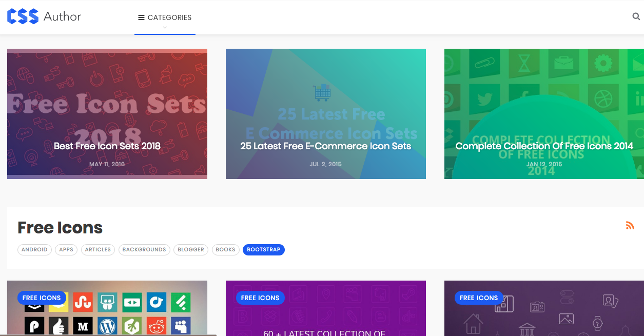Viewport: 644px width, 336px height.
Task: Open the orange RSS feed icon
Action: tap(630, 225)
